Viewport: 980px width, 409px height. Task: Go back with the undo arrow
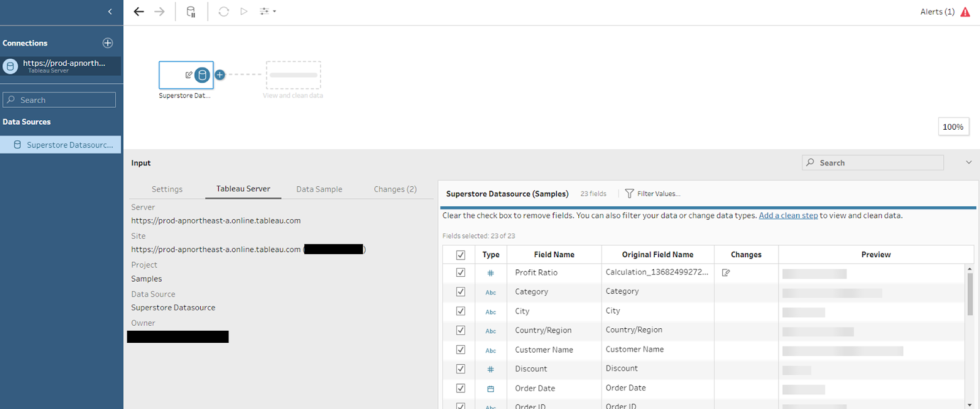coord(139,12)
